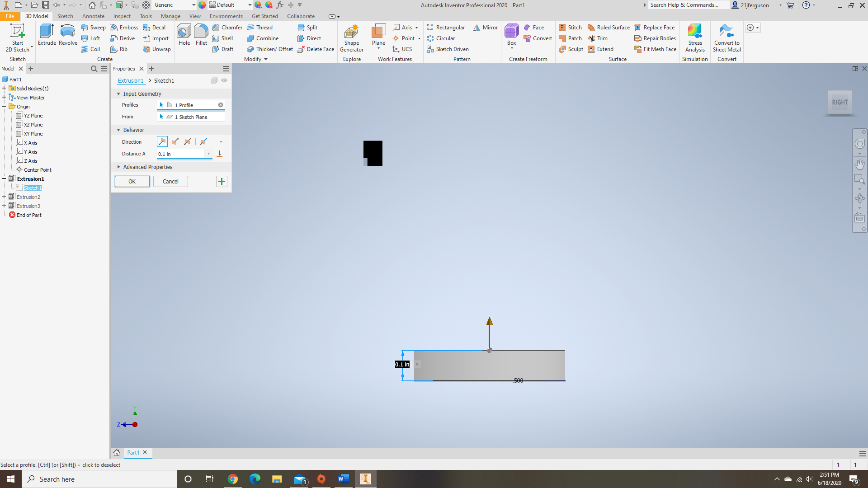Select the YZ Plane in browser

pyautogui.click(x=33, y=116)
